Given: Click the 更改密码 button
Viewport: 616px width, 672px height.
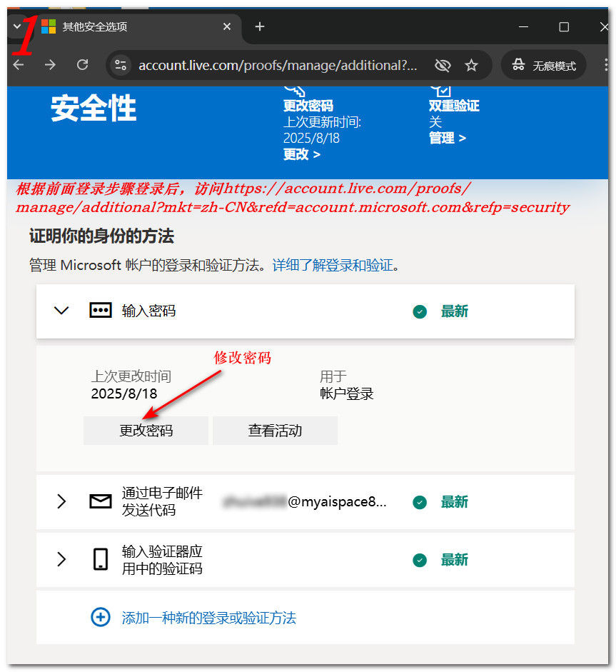Looking at the screenshot, I should (146, 431).
